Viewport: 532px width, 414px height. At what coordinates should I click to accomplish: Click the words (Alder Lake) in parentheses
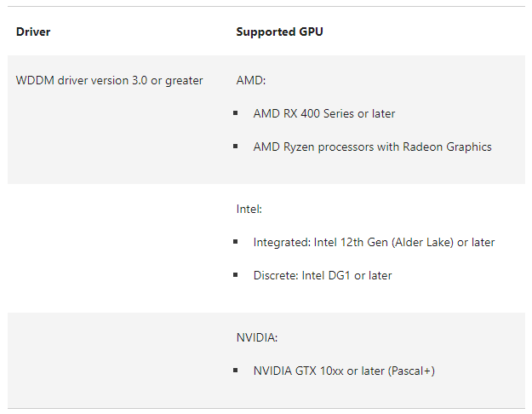click(417, 242)
